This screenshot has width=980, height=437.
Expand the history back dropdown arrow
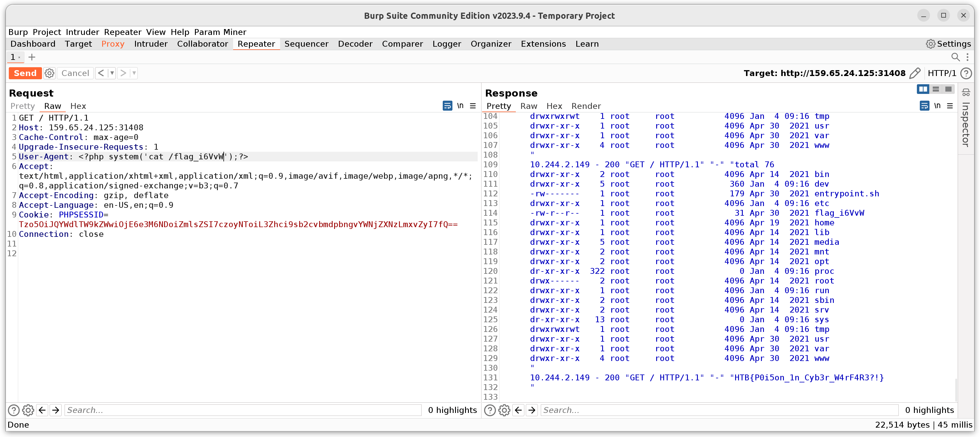pos(112,73)
